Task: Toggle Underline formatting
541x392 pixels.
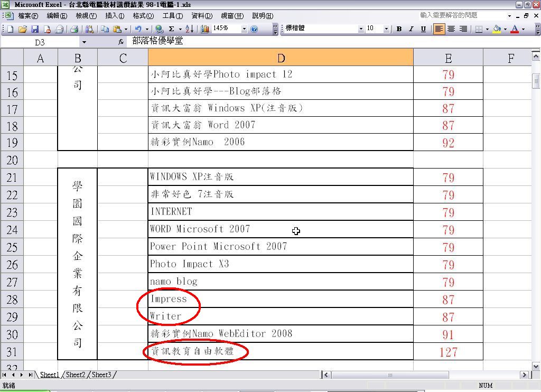Action: (423, 30)
